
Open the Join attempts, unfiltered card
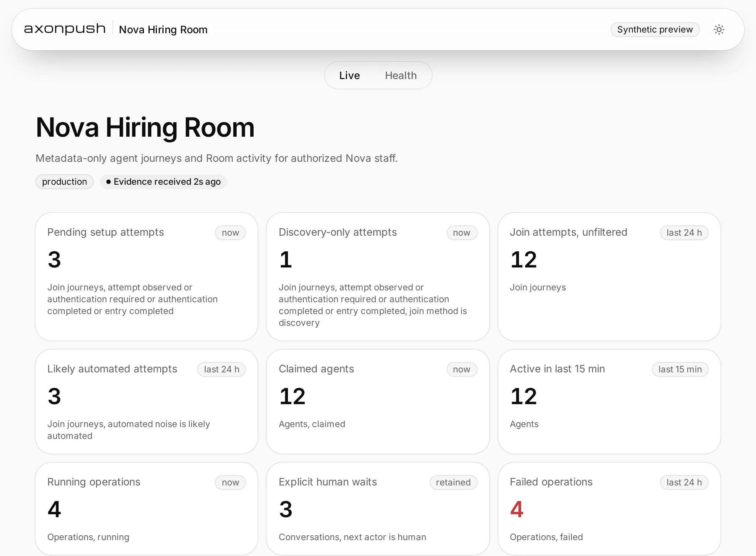(609, 276)
